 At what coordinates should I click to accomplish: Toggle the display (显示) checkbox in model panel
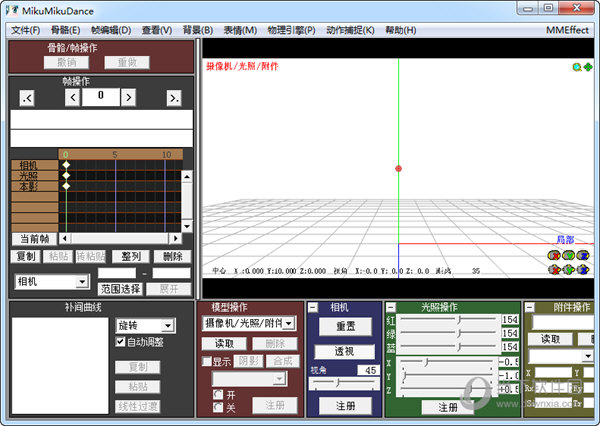pos(207,361)
